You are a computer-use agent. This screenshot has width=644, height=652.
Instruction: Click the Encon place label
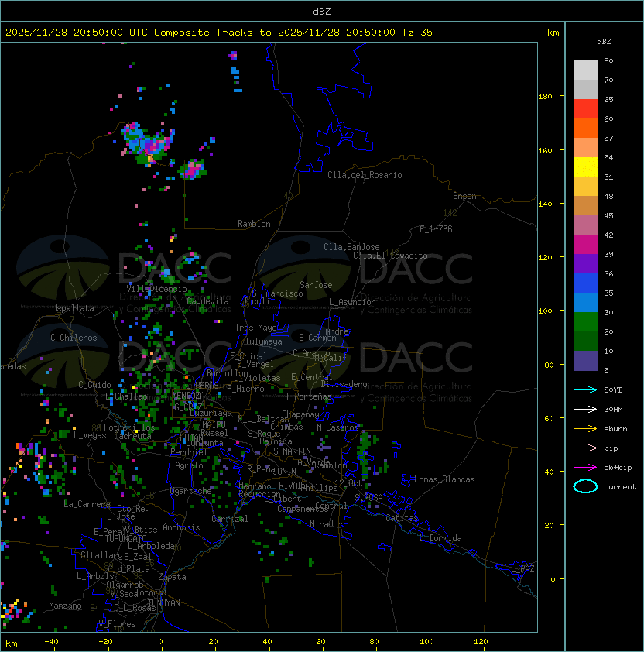point(464,196)
